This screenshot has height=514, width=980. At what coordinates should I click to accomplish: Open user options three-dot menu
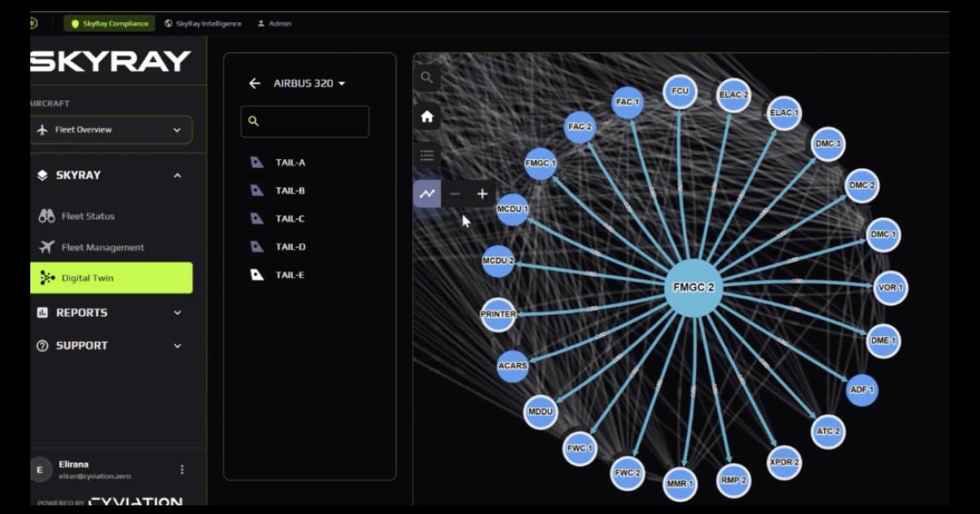click(x=182, y=469)
